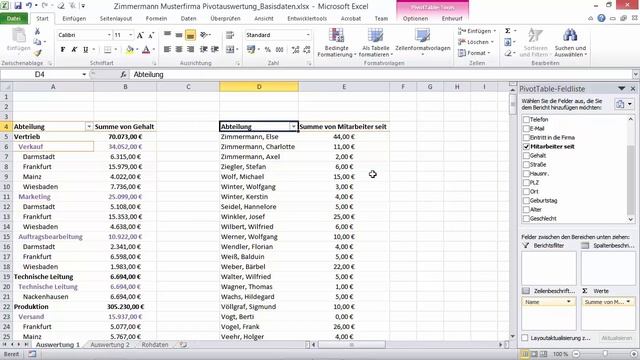The image size is (640, 360).
Task: Open the Calibri font name dropdown
Action: click(x=109, y=35)
